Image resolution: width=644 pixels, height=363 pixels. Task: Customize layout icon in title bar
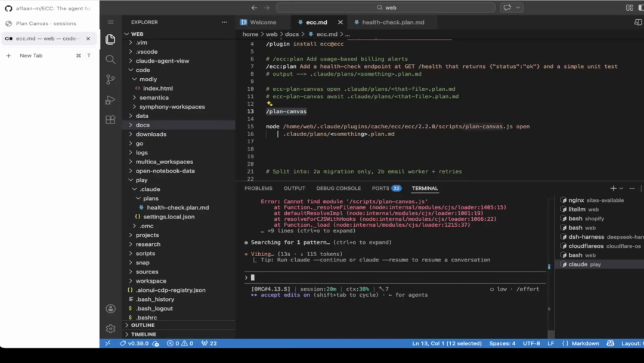click(630, 7)
